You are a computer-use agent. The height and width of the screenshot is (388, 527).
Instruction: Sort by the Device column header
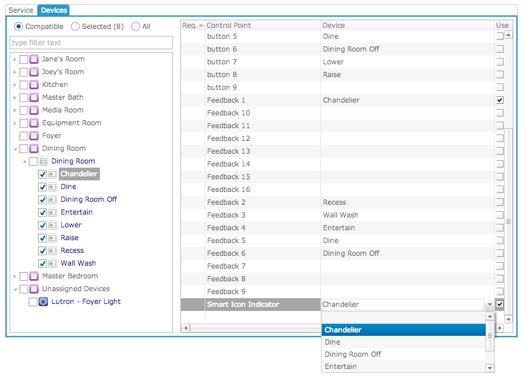(x=407, y=25)
